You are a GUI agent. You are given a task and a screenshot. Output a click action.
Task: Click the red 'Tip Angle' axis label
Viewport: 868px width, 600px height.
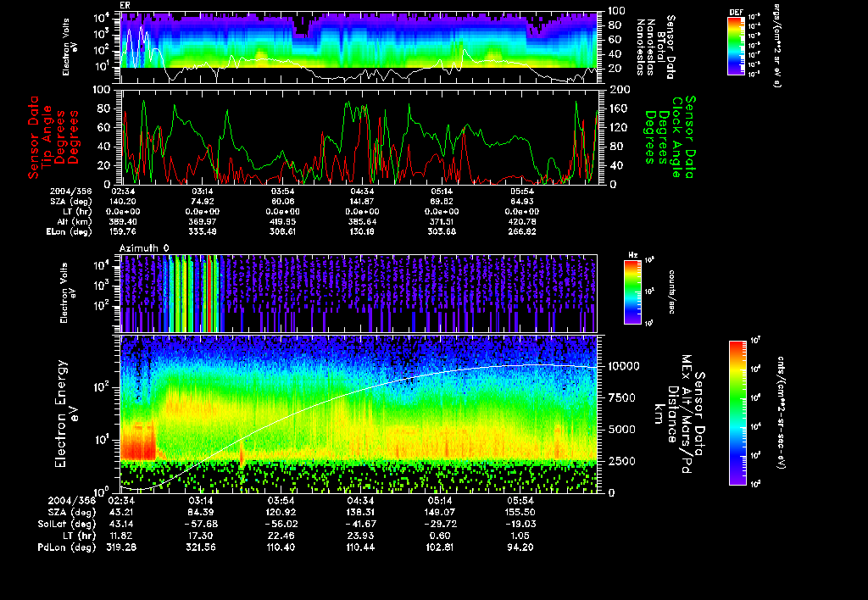pos(47,136)
